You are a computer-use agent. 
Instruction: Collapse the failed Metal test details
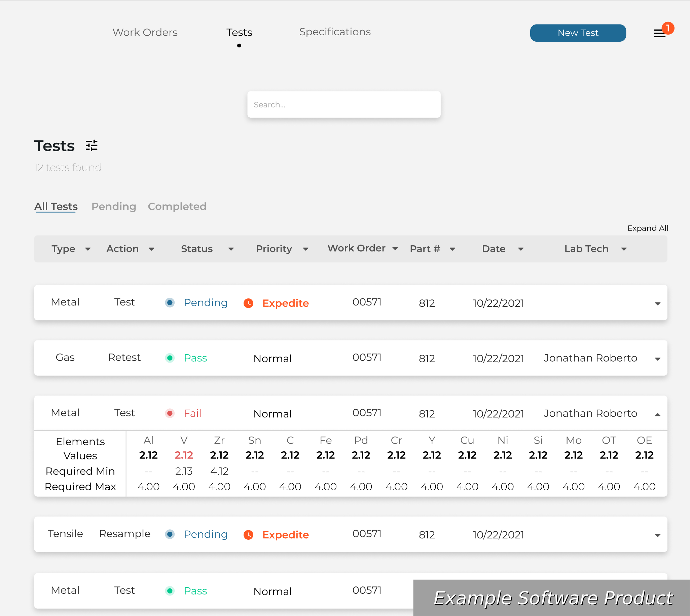pos(657,414)
